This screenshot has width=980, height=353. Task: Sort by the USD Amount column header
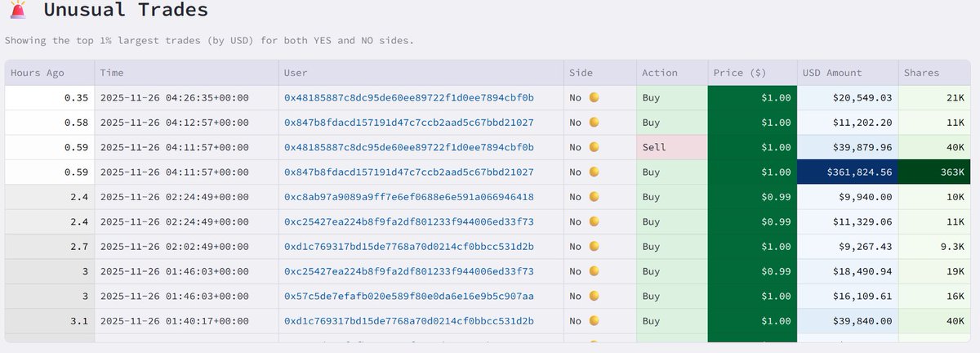tap(848, 73)
